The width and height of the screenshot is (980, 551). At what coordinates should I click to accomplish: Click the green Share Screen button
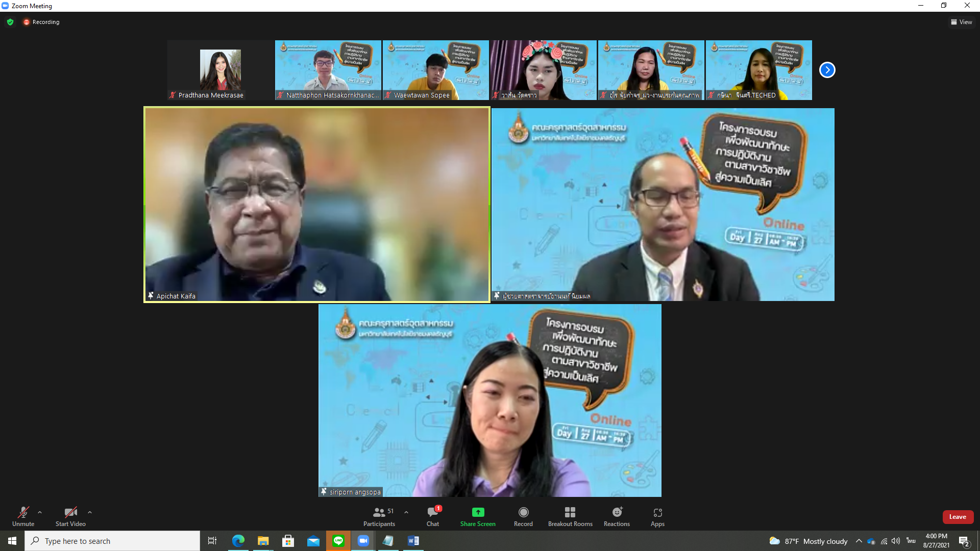pos(478,516)
